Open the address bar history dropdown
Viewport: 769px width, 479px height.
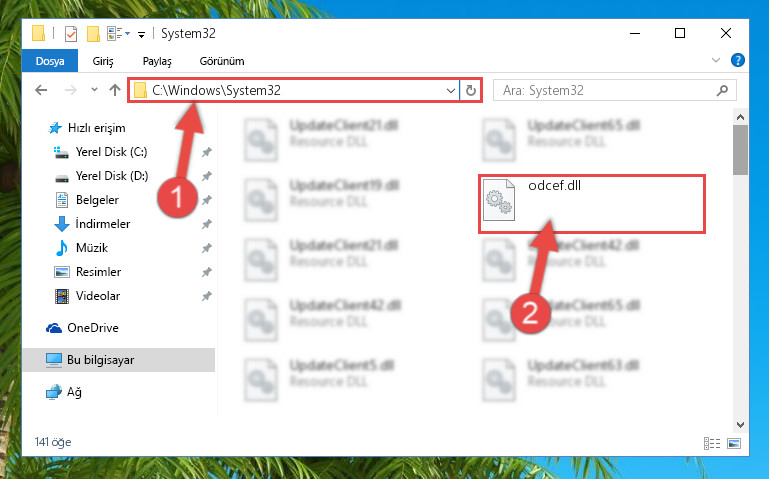tap(450, 91)
